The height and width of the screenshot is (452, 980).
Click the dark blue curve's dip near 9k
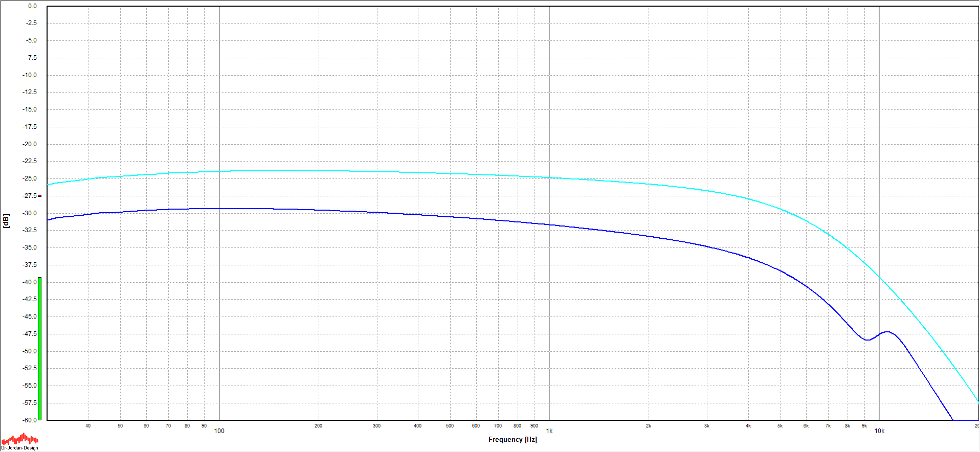tap(867, 340)
